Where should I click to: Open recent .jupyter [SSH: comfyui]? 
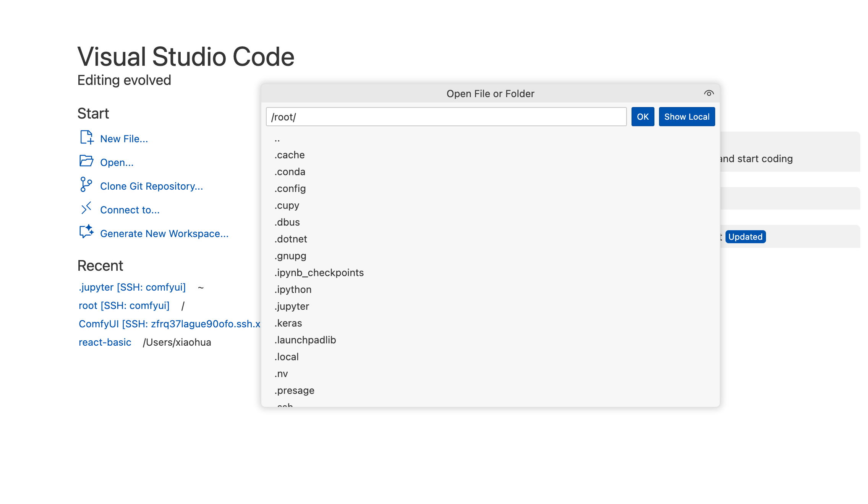(x=132, y=287)
